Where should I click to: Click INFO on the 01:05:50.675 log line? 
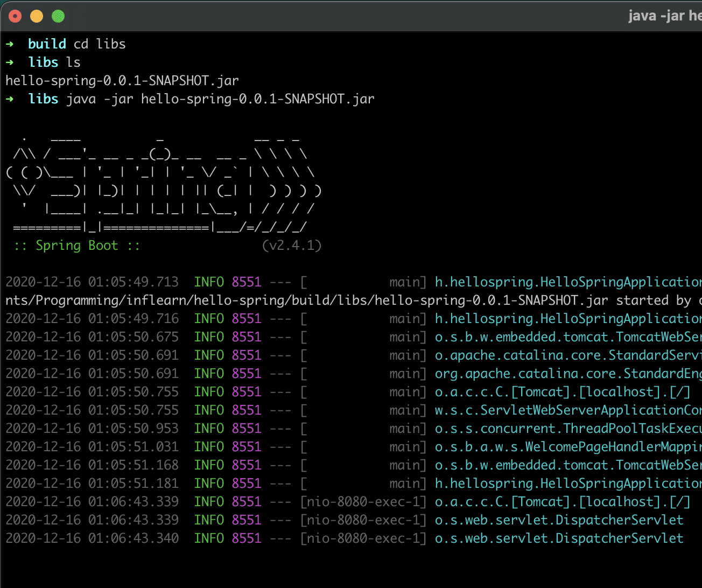click(x=209, y=337)
